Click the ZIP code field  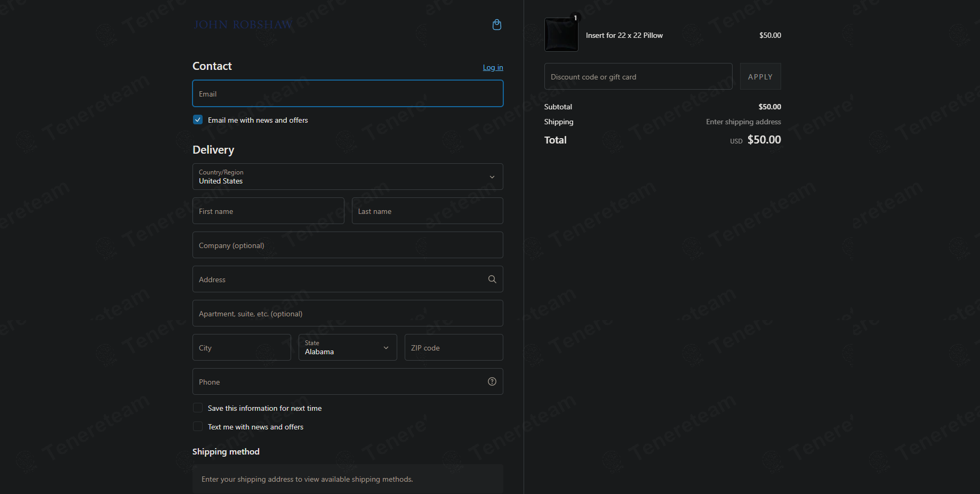[454, 347]
